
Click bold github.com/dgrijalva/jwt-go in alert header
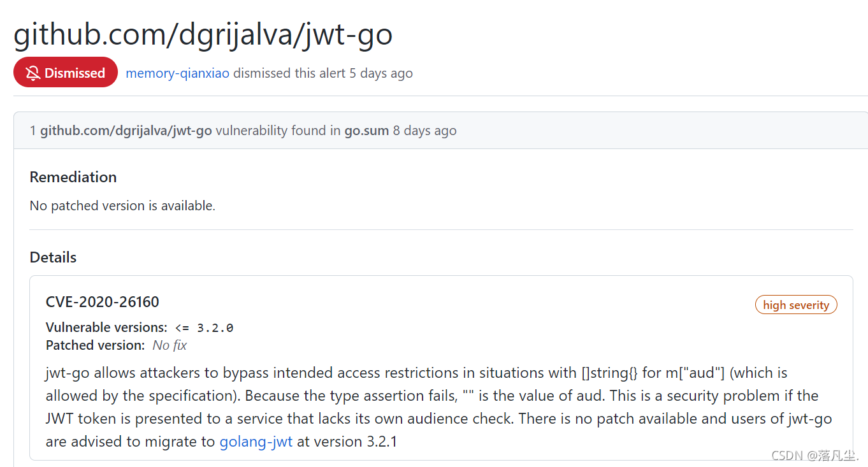126,131
